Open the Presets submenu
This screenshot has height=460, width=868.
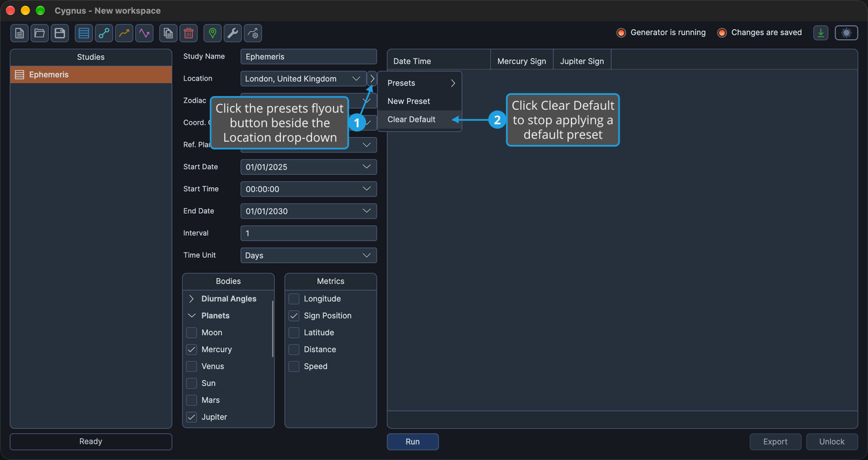point(420,83)
